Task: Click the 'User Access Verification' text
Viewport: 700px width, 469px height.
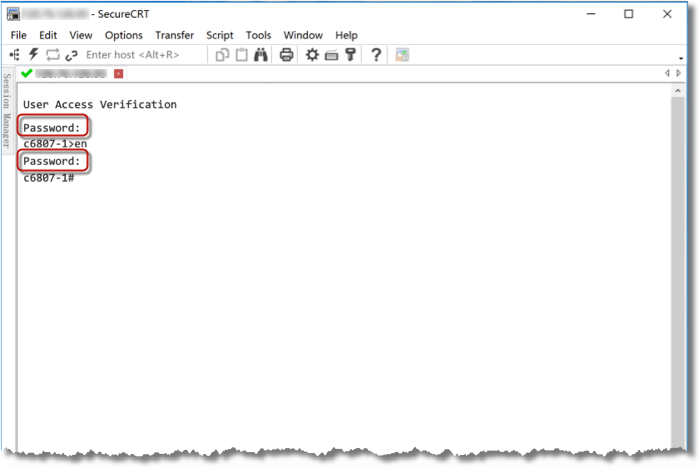Action: coord(100,104)
